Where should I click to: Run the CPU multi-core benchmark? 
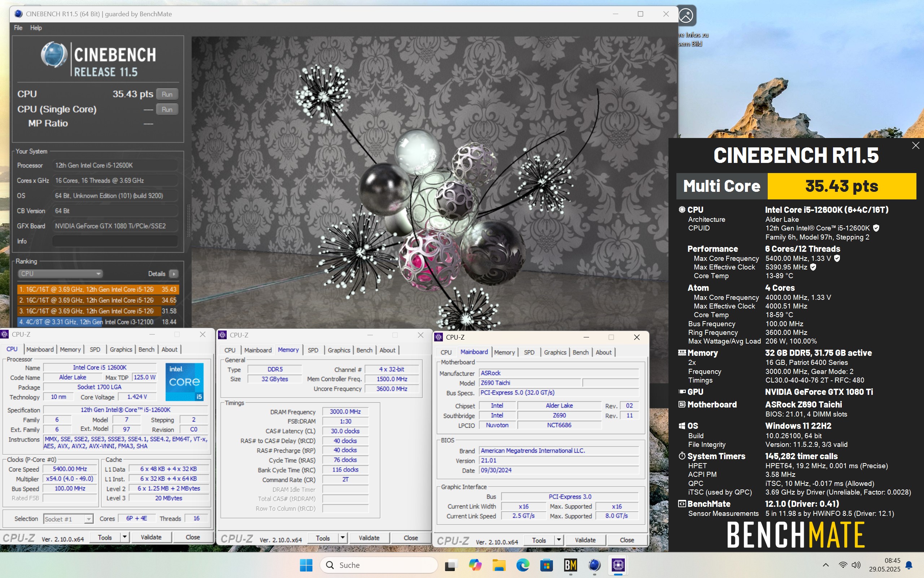point(167,94)
